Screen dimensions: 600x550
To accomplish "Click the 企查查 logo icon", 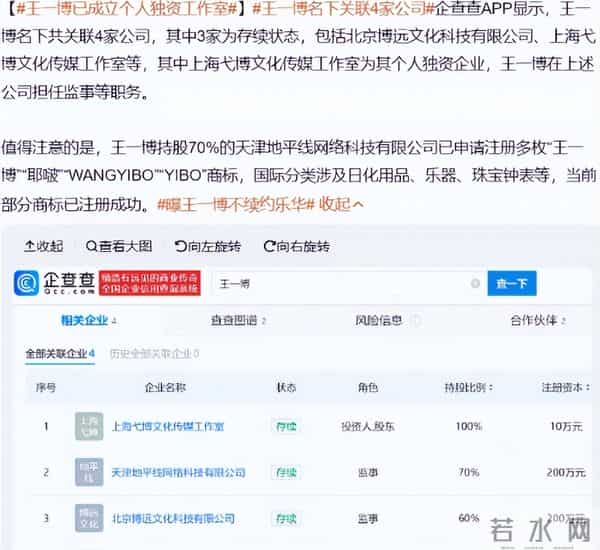I will point(26,283).
